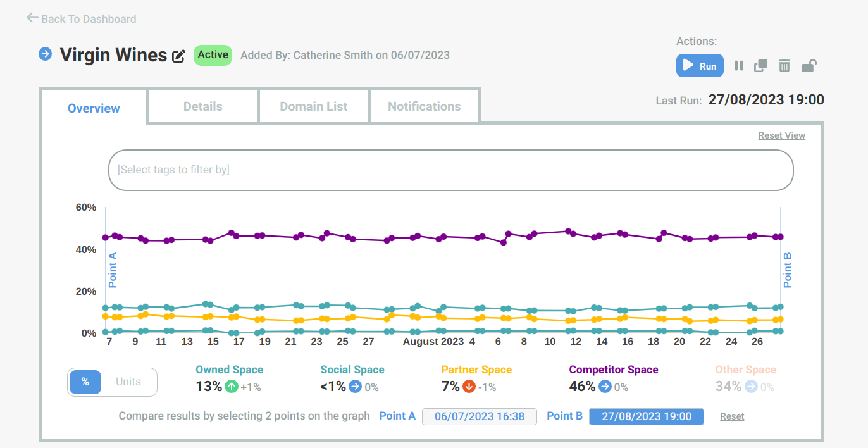The height and width of the screenshot is (448, 868).
Task: Toggle the Owned Space series
Action: tap(229, 370)
